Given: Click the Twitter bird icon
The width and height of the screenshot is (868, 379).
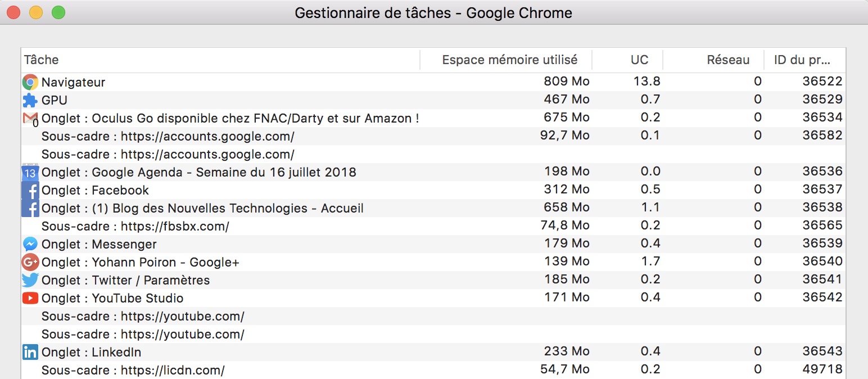Looking at the screenshot, I should coord(30,280).
